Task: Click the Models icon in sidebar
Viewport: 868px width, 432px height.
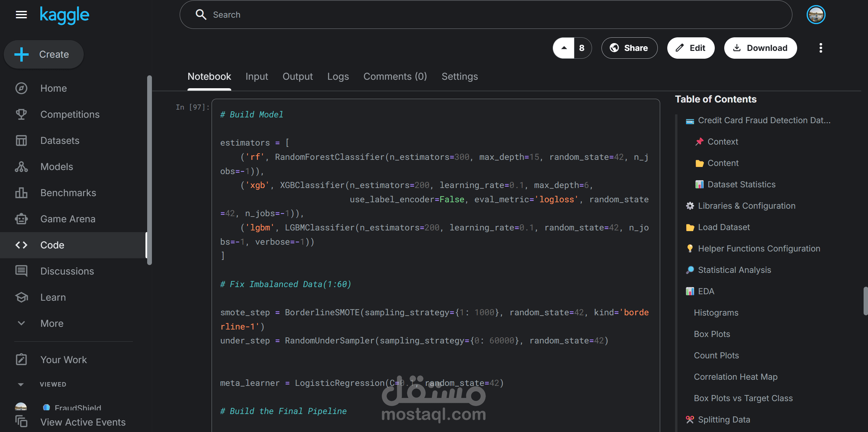Action: click(x=21, y=167)
